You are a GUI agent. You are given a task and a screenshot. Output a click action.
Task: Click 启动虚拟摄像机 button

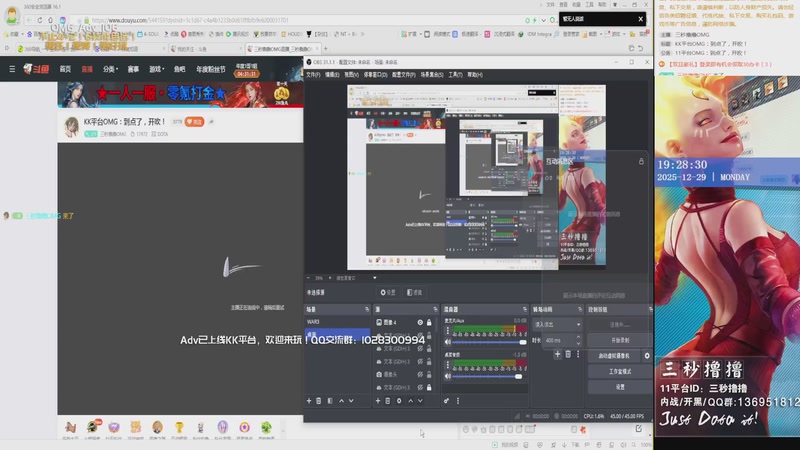click(614, 356)
